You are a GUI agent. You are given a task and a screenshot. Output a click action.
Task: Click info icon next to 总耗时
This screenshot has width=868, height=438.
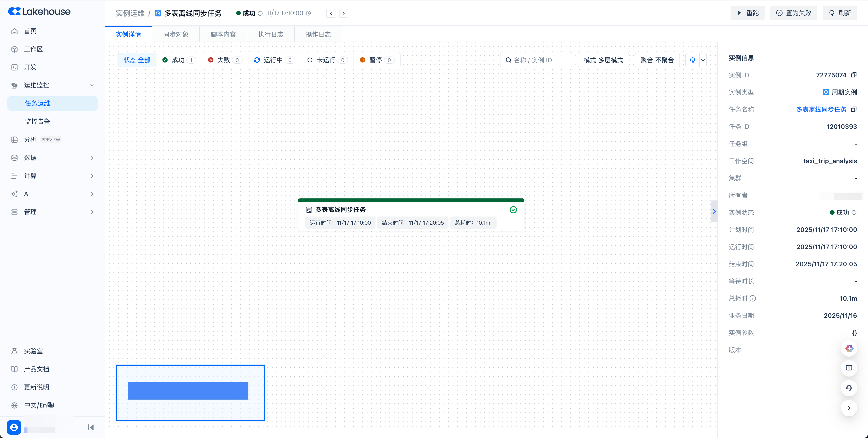point(753,298)
